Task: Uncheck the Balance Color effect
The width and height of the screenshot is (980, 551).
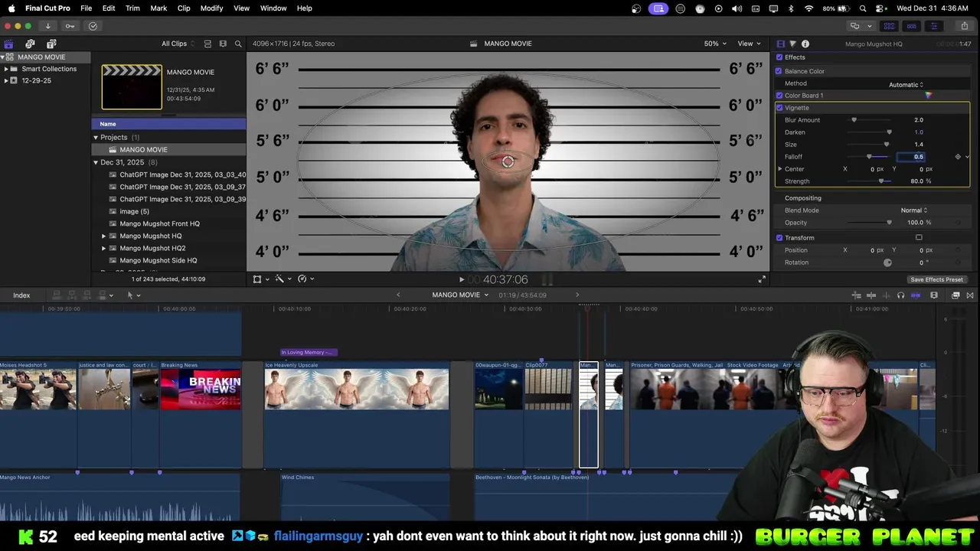Action: pyautogui.click(x=779, y=71)
